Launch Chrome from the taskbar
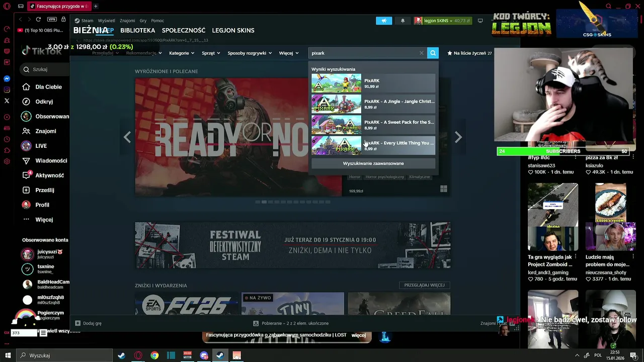Viewport: 644px width, 362px height. 154,355
